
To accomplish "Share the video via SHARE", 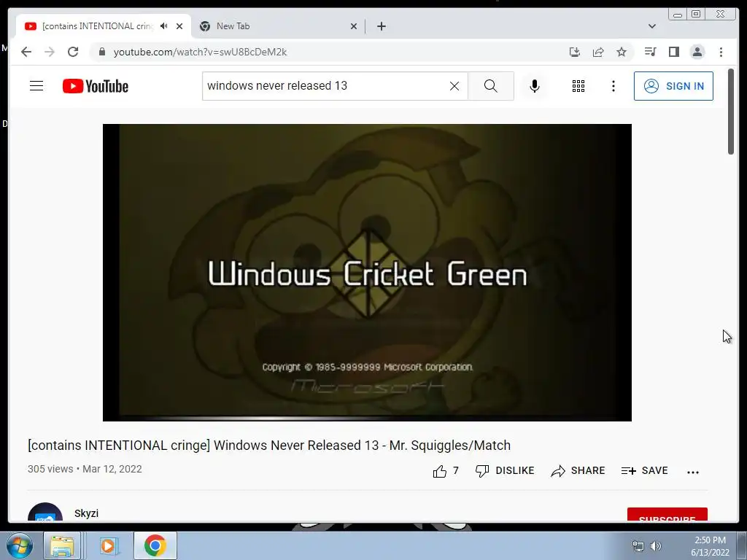I will (x=578, y=471).
